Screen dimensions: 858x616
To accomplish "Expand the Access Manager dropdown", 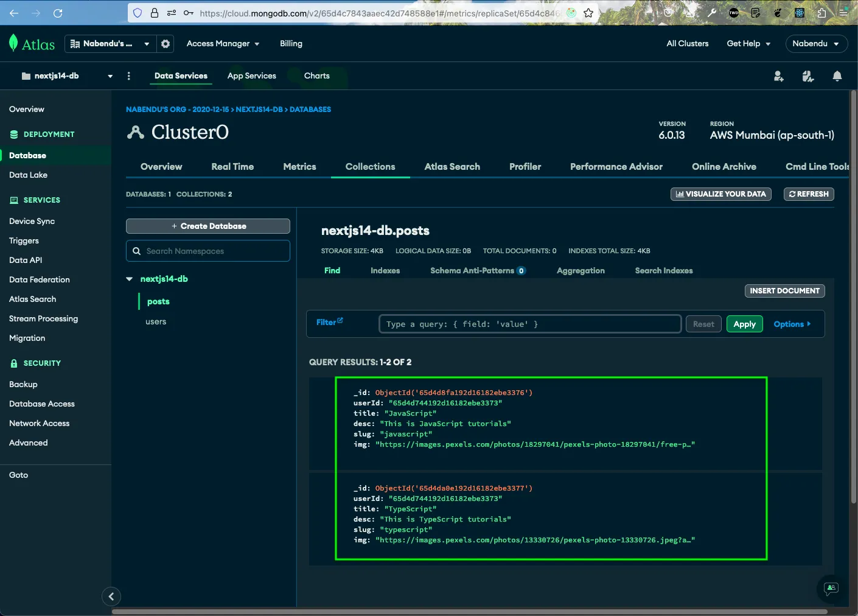I will coord(223,44).
